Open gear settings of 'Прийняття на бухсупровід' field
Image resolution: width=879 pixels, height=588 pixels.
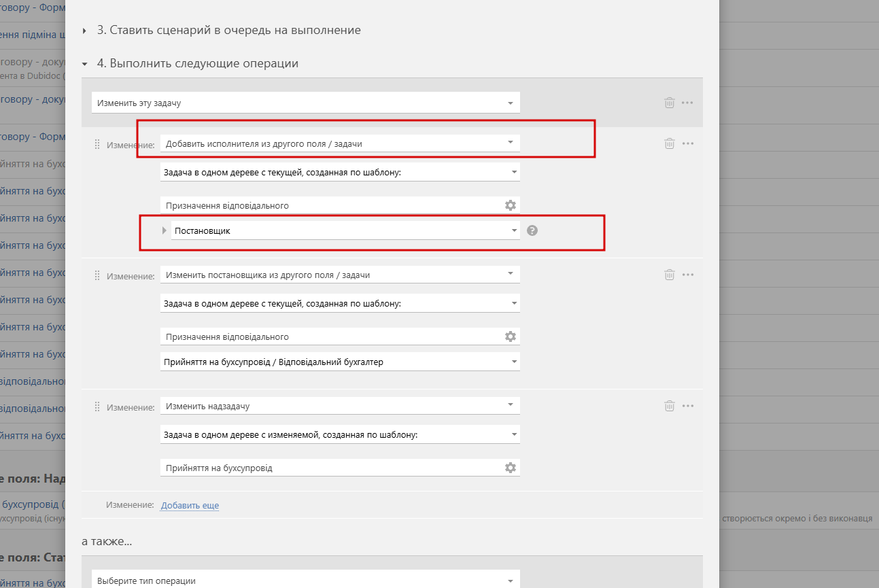pyautogui.click(x=511, y=468)
